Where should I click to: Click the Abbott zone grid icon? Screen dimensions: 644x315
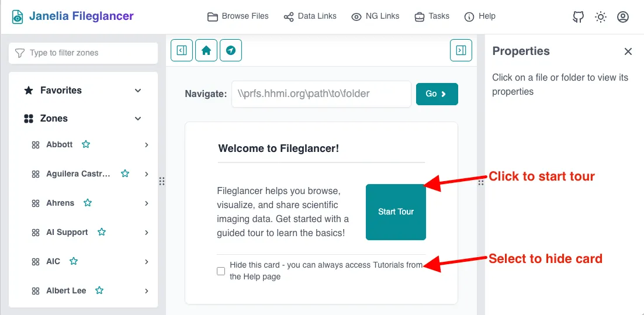pos(36,145)
